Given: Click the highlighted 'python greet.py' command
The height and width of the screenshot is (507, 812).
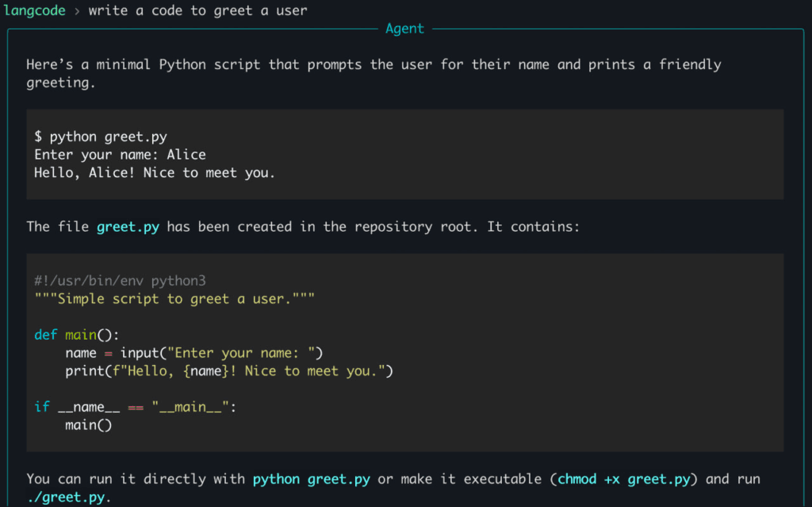Looking at the screenshot, I should point(311,479).
